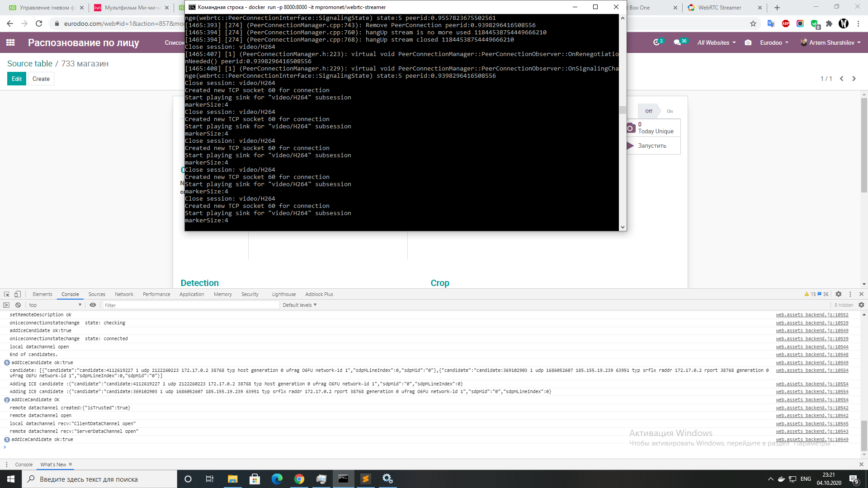The width and height of the screenshot is (868, 488).
Task: Toggle the device emulation toolbar icon
Action: coord(17,294)
